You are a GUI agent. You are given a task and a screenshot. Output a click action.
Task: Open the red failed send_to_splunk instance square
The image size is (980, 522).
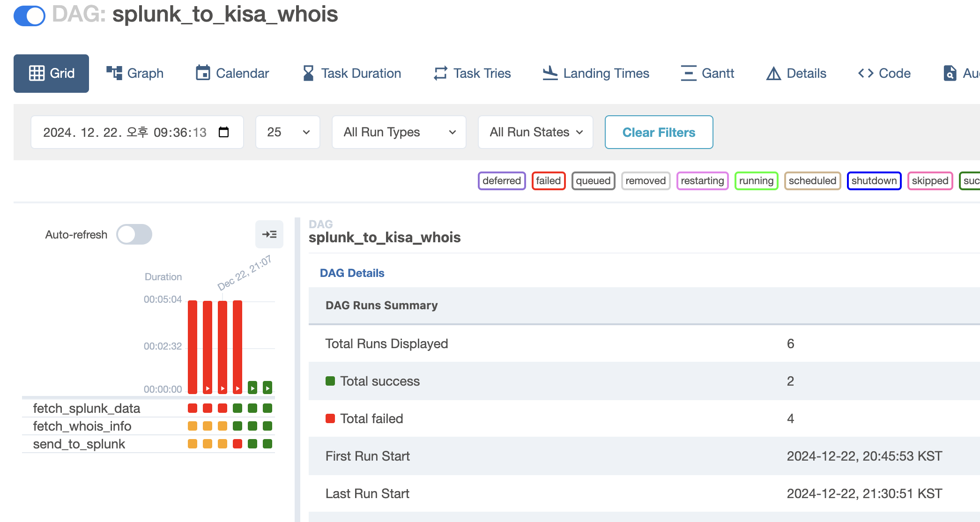[x=238, y=444]
